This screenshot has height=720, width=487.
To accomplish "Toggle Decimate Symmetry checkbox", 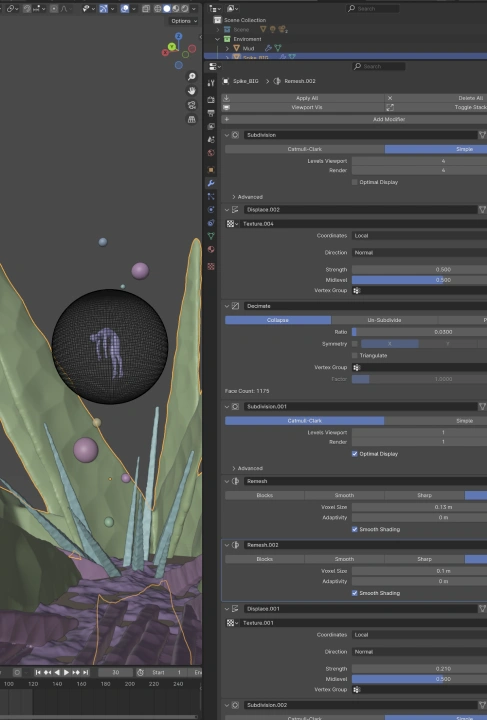I will [354, 343].
